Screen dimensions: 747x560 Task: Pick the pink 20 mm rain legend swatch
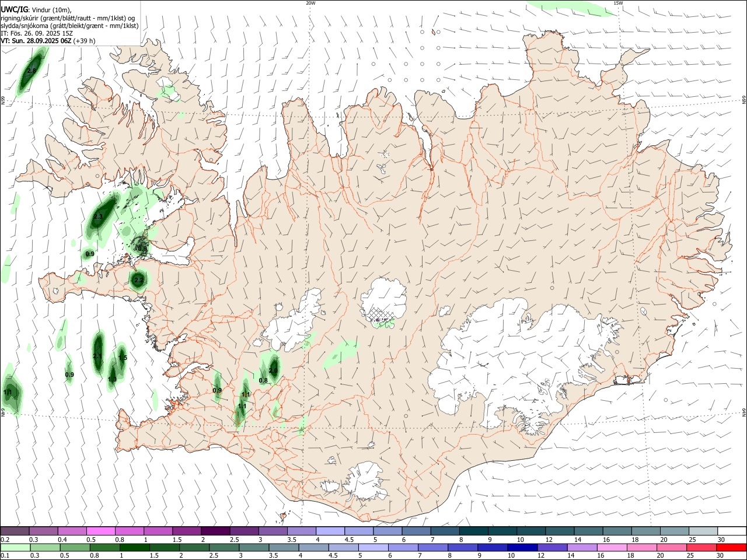tap(672, 547)
